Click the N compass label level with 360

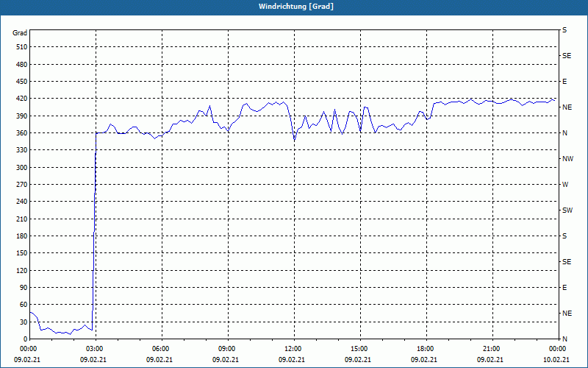tap(564, 133)
